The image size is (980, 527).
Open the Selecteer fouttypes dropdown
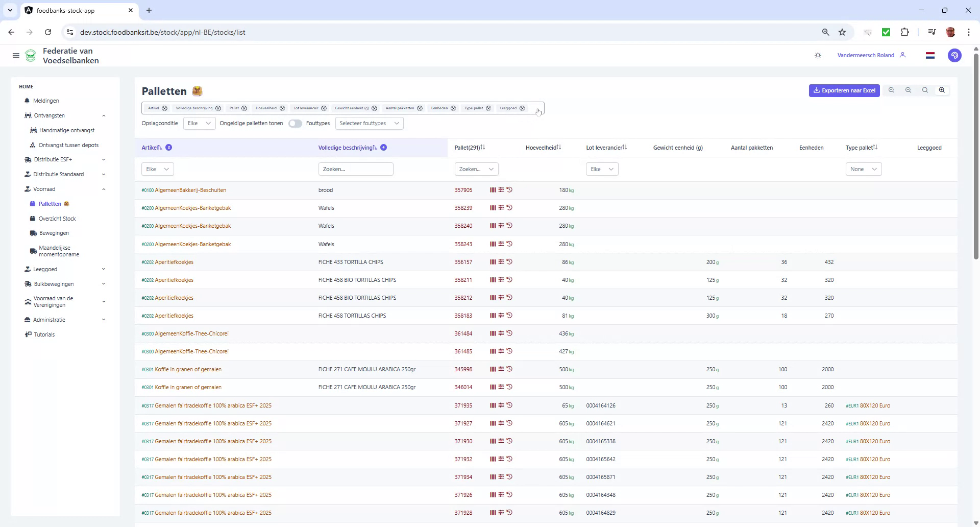pos(369,123)
